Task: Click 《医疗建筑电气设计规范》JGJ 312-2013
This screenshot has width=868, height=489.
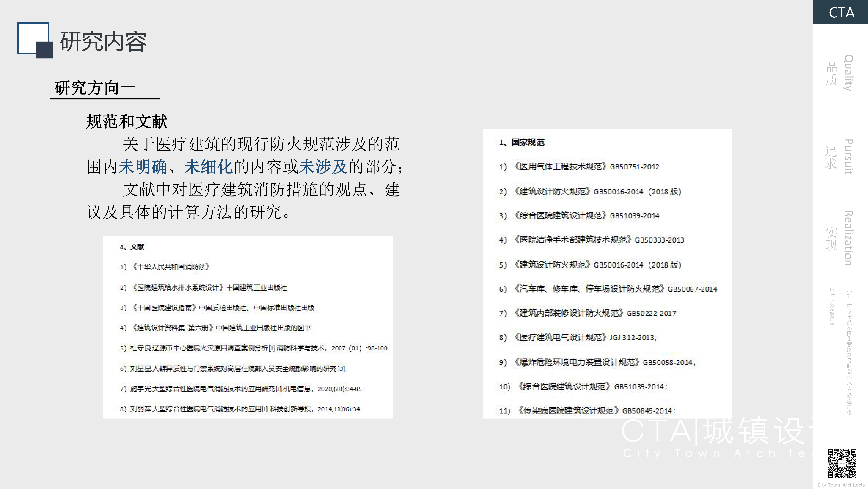Action: tap(578, 338)
